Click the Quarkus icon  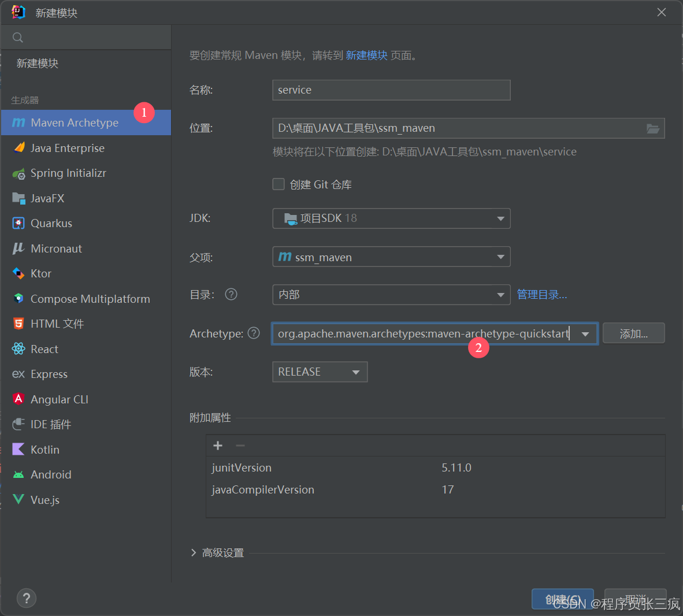pos(18,224)
